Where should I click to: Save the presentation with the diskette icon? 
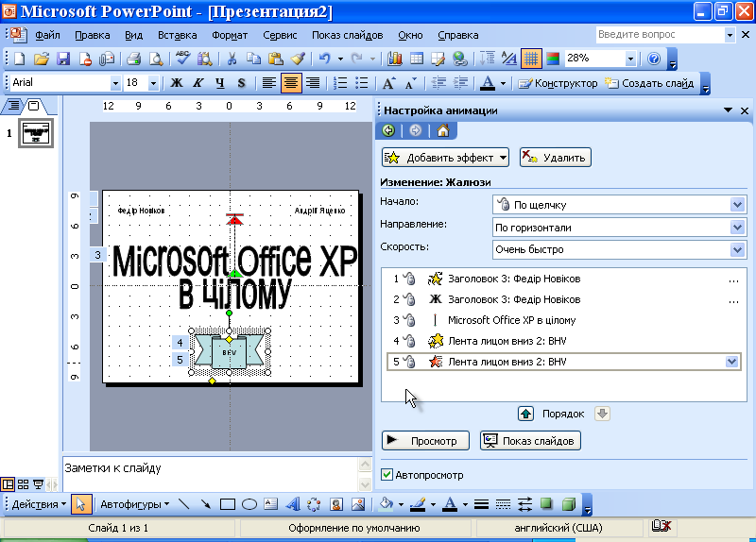[x=63, y=59]
